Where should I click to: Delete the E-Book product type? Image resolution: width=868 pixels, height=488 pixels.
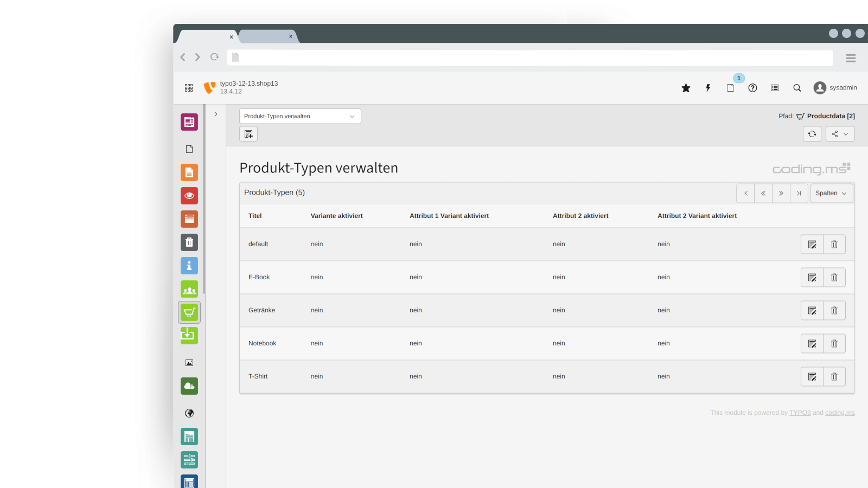click(x=834, y=278)
